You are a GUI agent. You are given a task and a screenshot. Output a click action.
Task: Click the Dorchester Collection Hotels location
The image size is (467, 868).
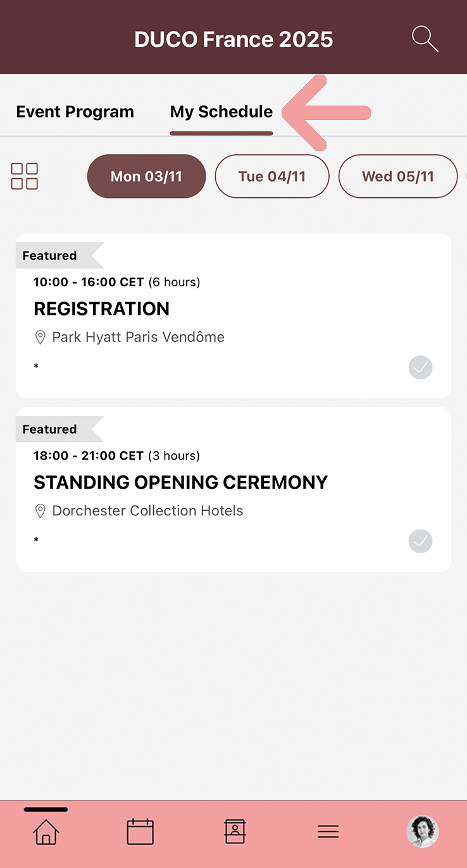pos(147,511)
